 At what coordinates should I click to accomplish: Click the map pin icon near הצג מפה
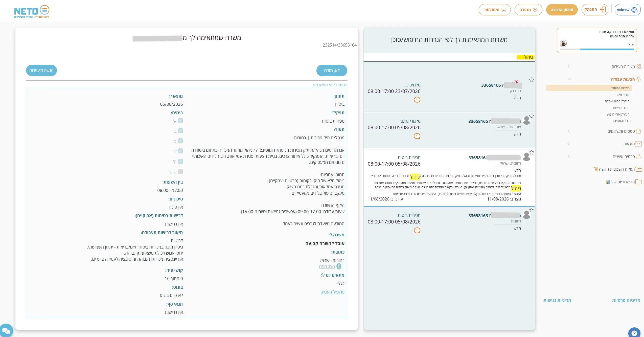[x=339, y=266]
